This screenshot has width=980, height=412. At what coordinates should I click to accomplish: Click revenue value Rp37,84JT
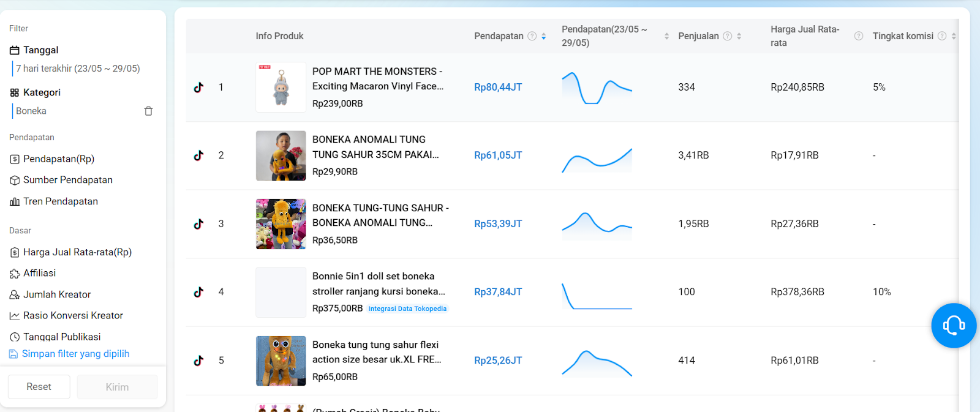click(x=498, y=292)
